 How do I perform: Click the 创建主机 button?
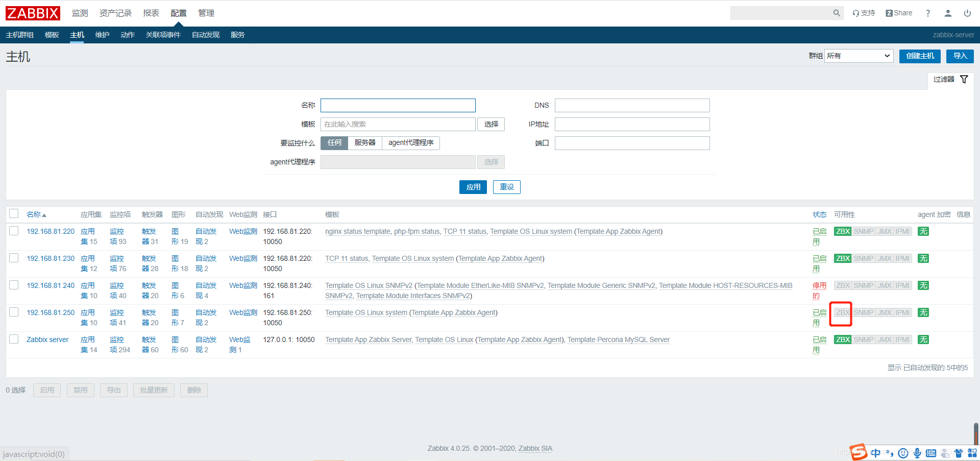point(920,56)
